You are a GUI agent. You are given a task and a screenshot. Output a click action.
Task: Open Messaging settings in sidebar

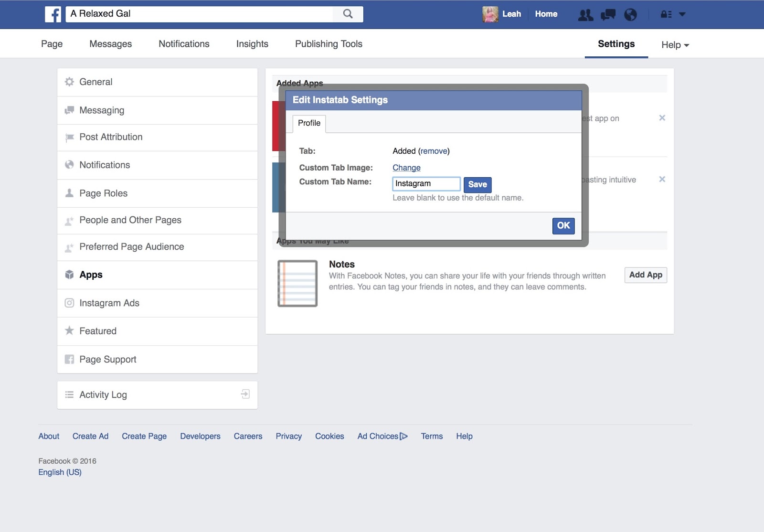coord(158,110)
